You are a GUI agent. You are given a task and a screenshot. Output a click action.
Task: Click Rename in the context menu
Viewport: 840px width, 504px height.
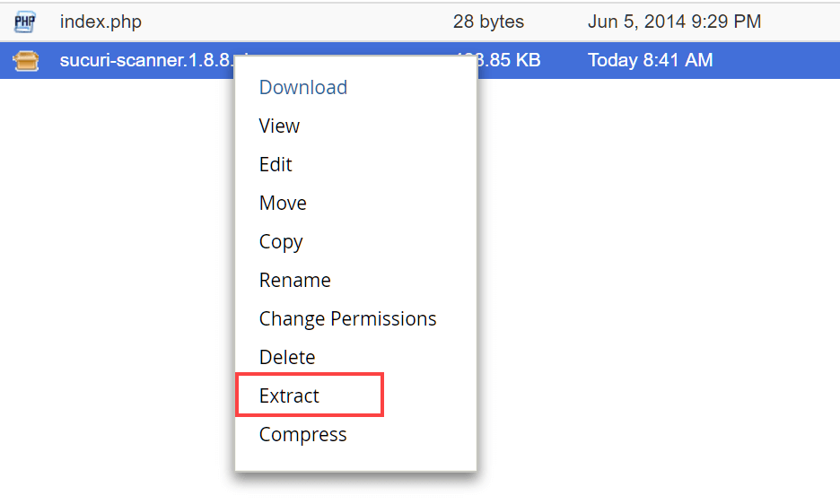coord(295,280)
